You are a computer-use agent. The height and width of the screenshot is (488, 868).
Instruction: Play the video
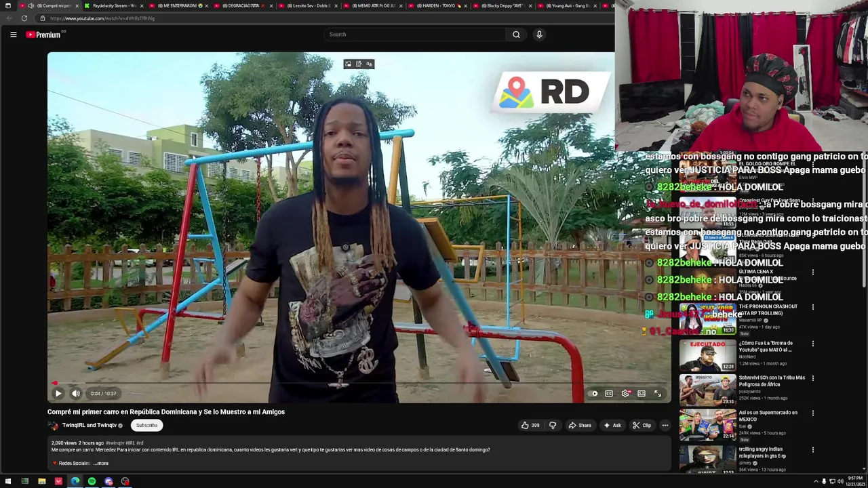coord(58,393)
